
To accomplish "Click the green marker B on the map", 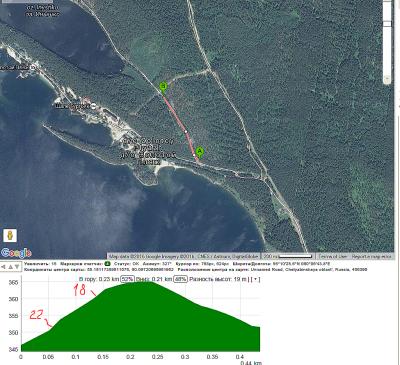I will click(x=163, y=87).
